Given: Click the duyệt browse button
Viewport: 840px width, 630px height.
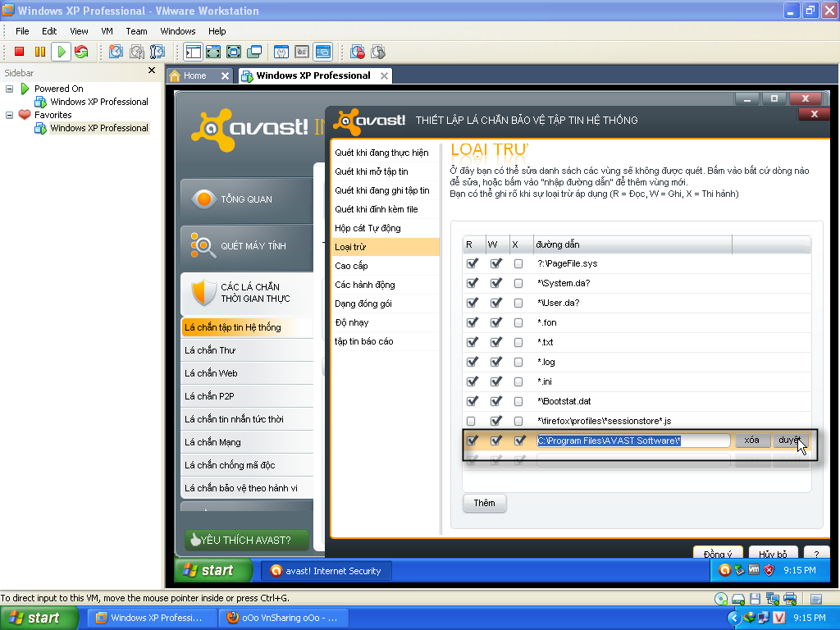Looking at the screenshot, I should (790, 440).
